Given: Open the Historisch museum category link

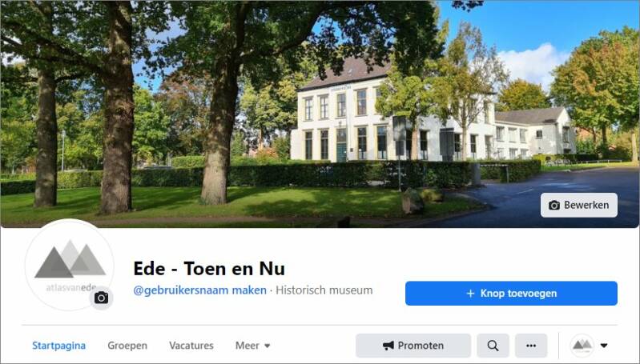Looking at the screenshot, I should (x=324, y=290).
